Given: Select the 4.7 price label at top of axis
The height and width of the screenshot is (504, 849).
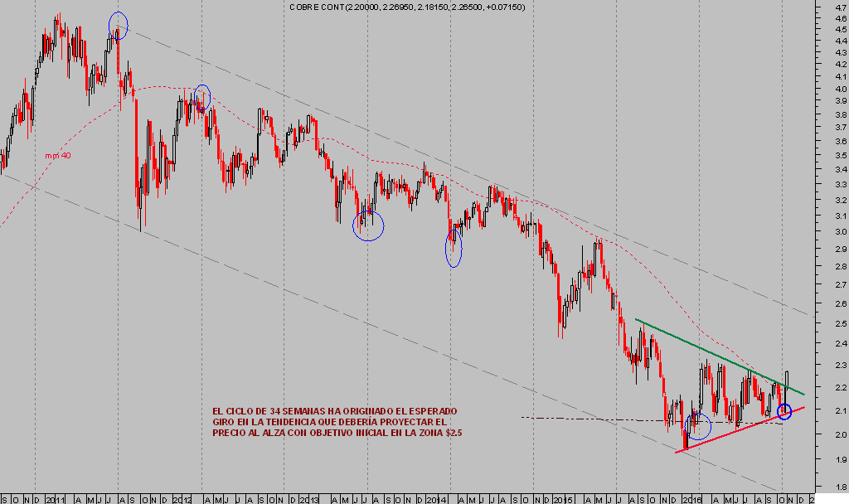Looking at the screenshot, I should coord(841,7).
